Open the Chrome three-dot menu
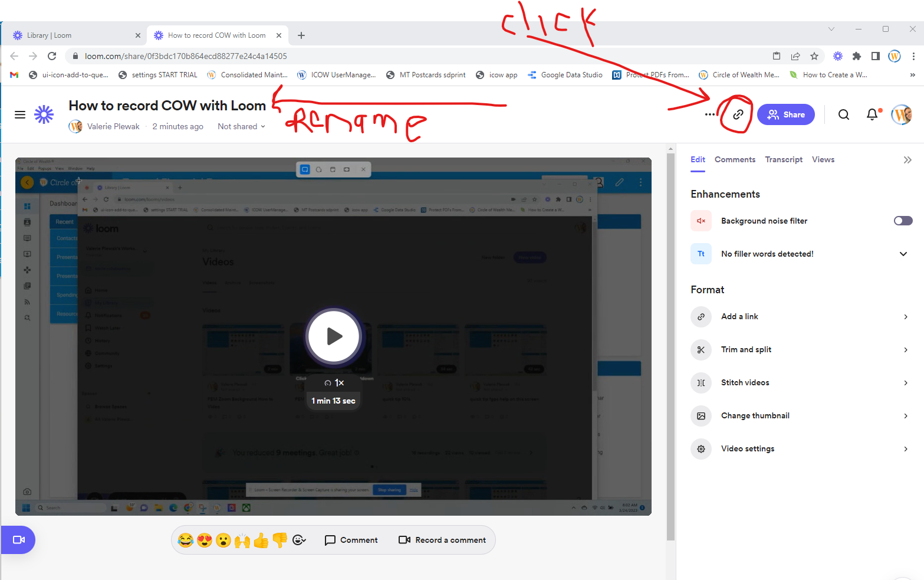This screenshot has width=924, height=580. pos(913,56)
